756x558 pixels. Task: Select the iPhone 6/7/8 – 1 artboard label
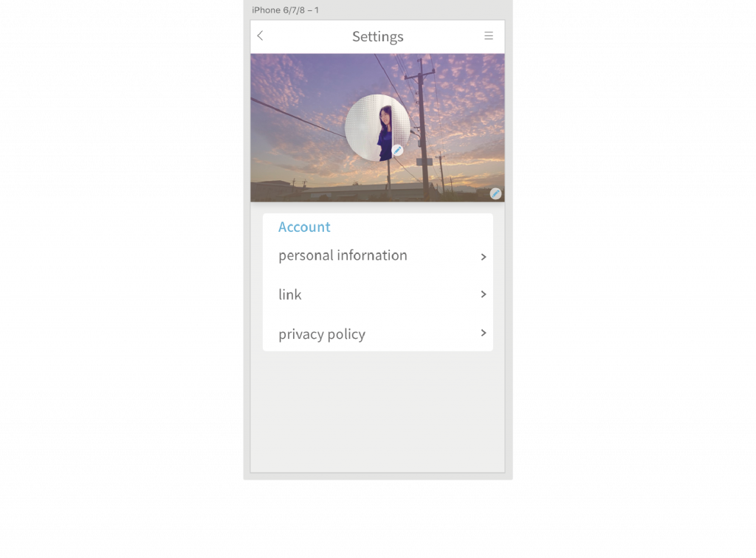285,10
